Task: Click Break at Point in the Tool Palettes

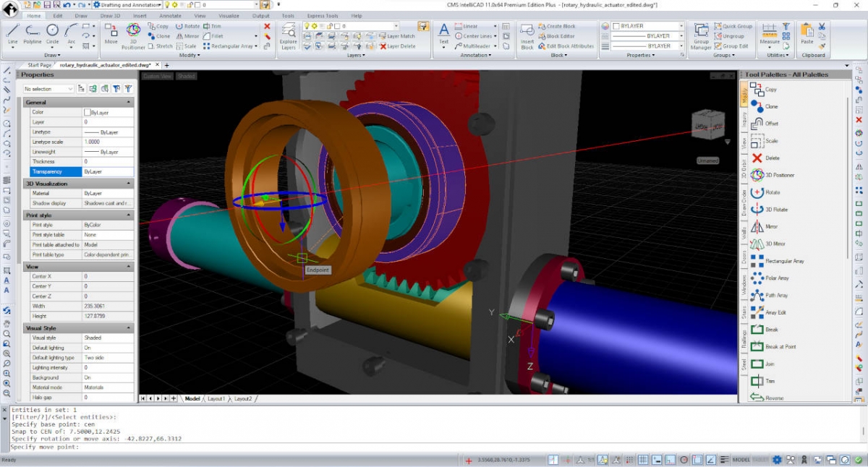Action: (x=771, y=346)
